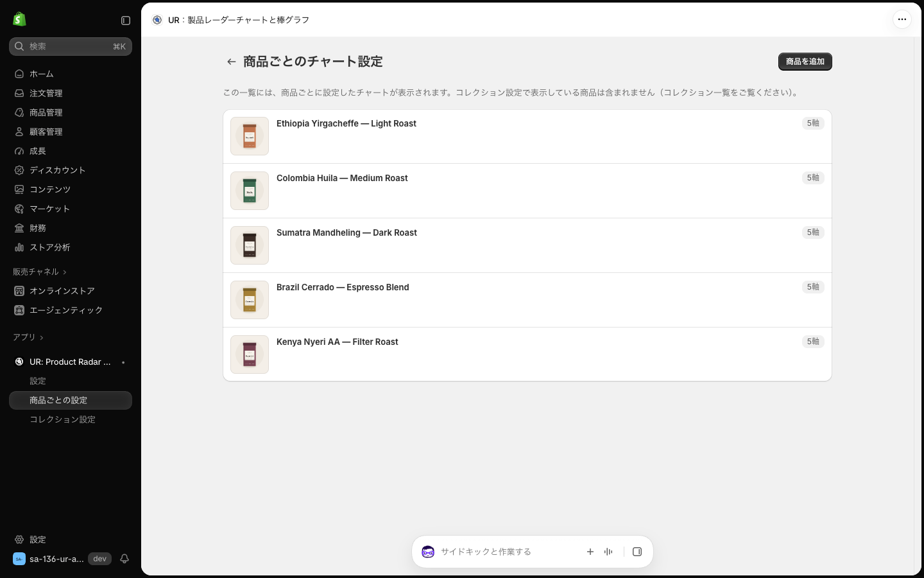Click the bottom 設定 gear icon
This screenshot has height=578, width=924.
pyautogui.click(x=19, y=539)
